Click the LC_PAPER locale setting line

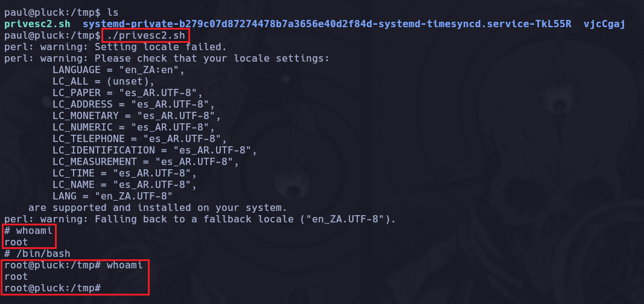point(127,92)
